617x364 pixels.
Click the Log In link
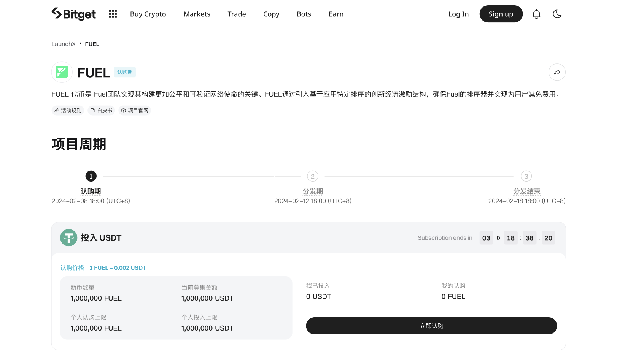tap(458, 14)
